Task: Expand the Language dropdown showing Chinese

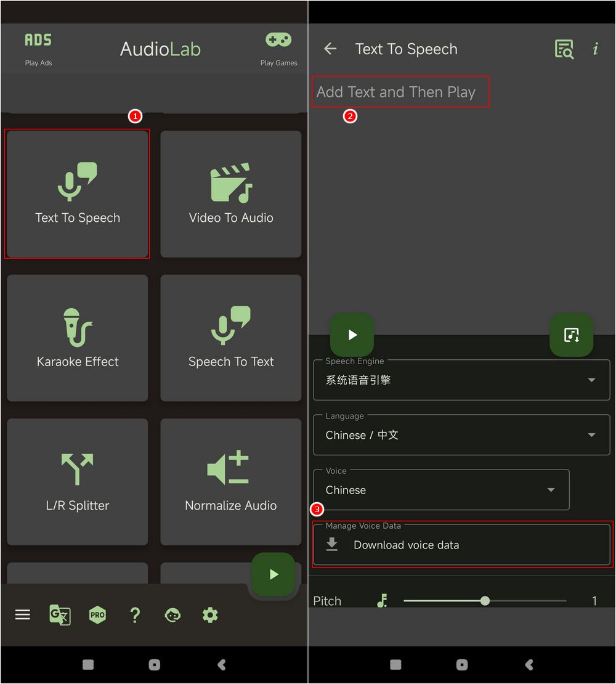Action: [x=461, y=435]
